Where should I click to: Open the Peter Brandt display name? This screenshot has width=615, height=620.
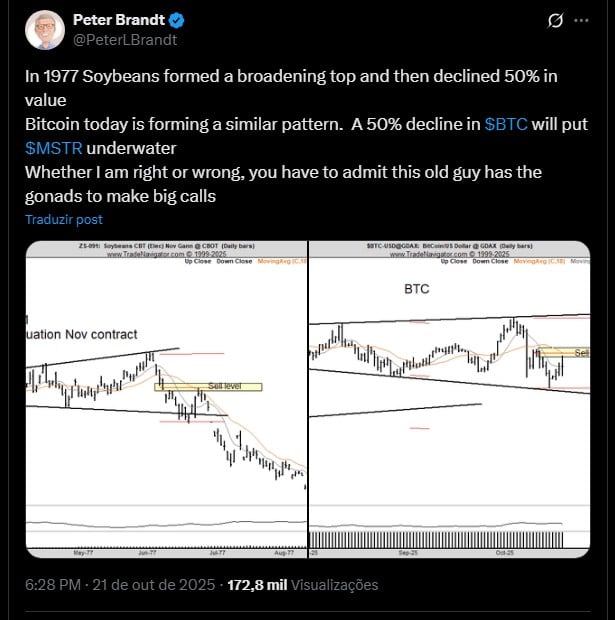(x=118, y=20)
